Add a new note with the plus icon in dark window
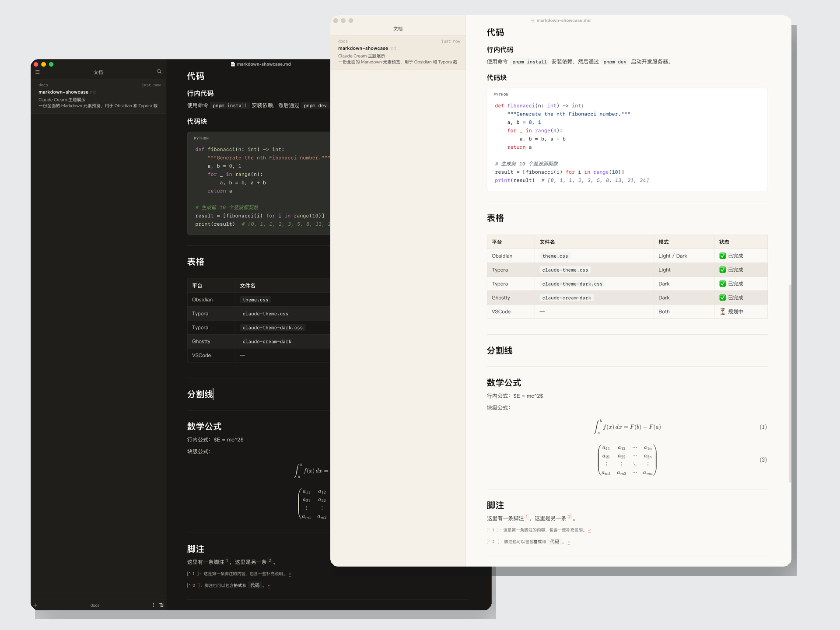840x630 pixels. pos(35,605)
